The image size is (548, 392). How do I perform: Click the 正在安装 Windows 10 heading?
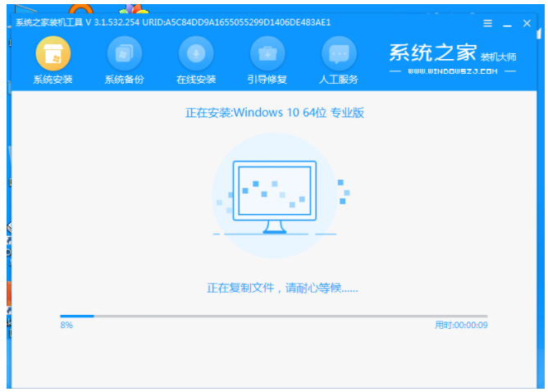[x=274, y=112]
